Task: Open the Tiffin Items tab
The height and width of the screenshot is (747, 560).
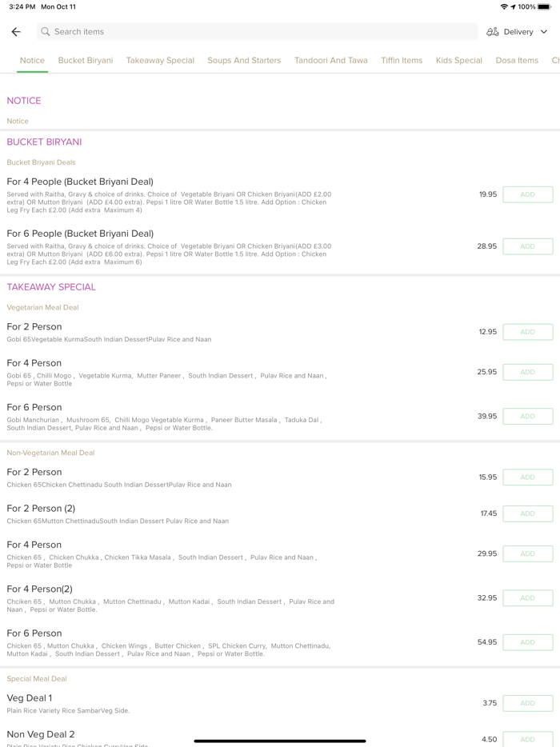Action: click(x=402, y=61)
